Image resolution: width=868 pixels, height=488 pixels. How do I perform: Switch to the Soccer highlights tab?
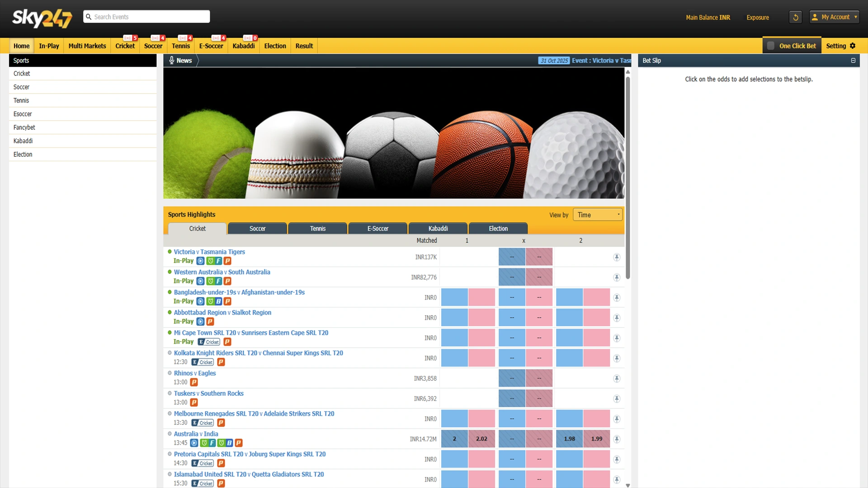pos(257,228)
